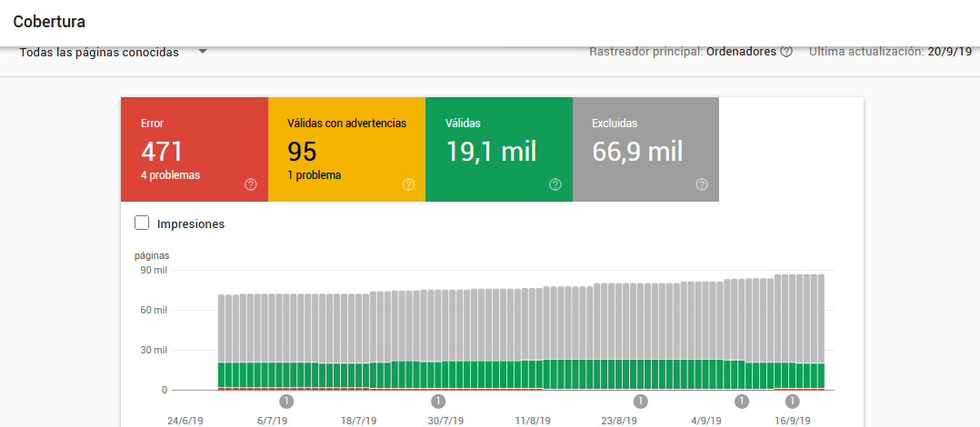Image resolution: width=980 pixels, height=427 pixels.
Task: Click the help icon in the Excluidas card
Action: (701, 184)
